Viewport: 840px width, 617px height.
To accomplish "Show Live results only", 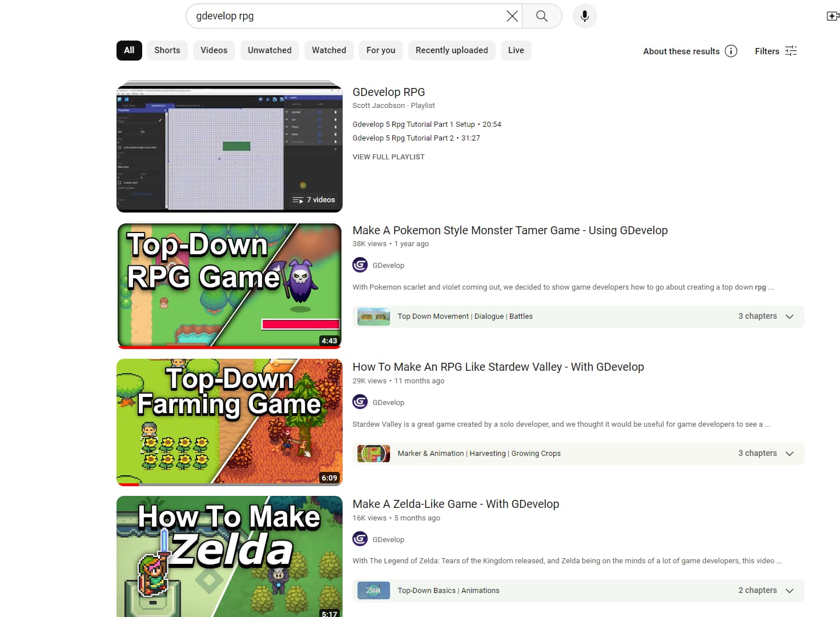I will 516,50.
